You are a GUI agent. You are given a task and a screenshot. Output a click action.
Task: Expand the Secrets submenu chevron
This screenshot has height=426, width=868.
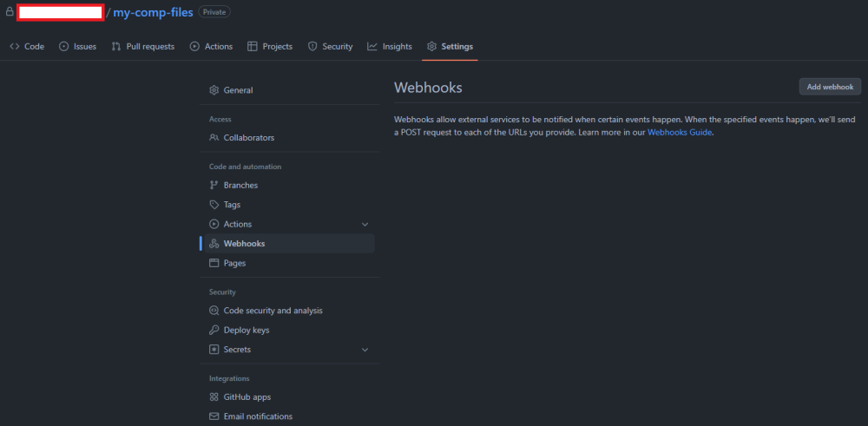coord(365,350)
